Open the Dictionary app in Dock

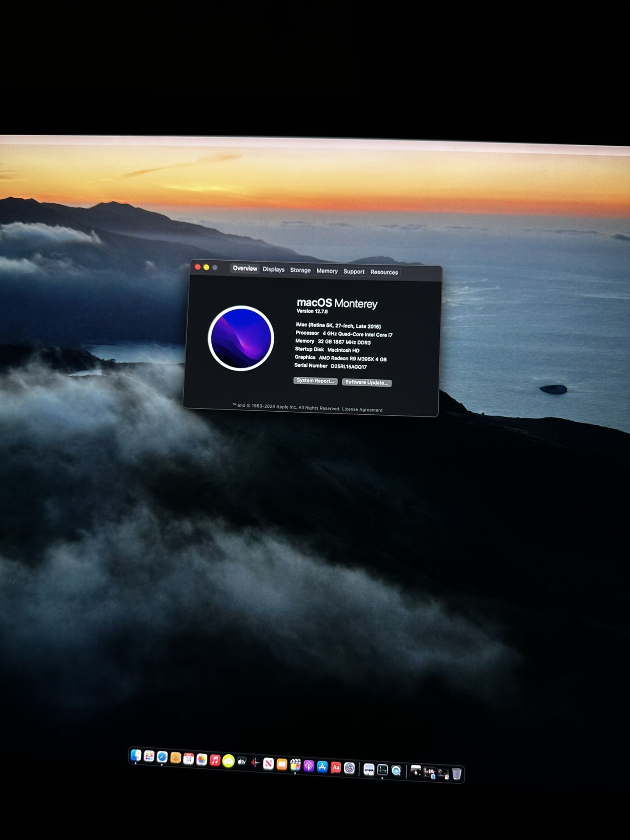336,767
